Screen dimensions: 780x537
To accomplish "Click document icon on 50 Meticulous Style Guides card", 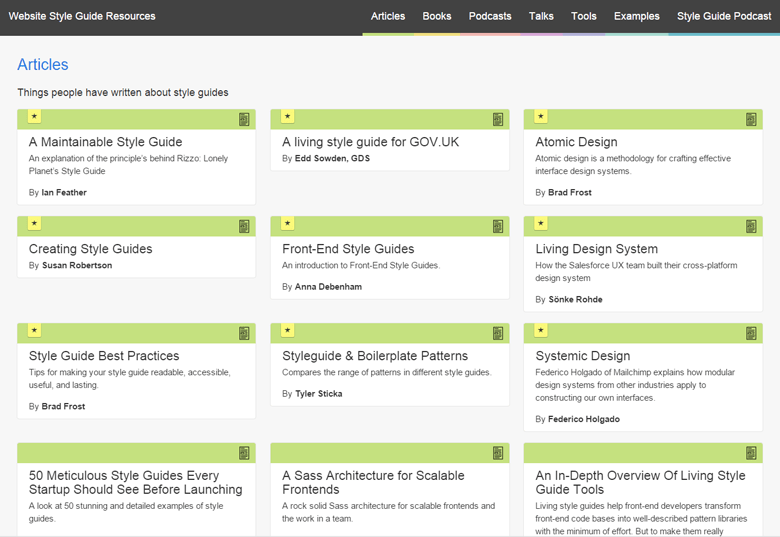I will click(244, 453).
